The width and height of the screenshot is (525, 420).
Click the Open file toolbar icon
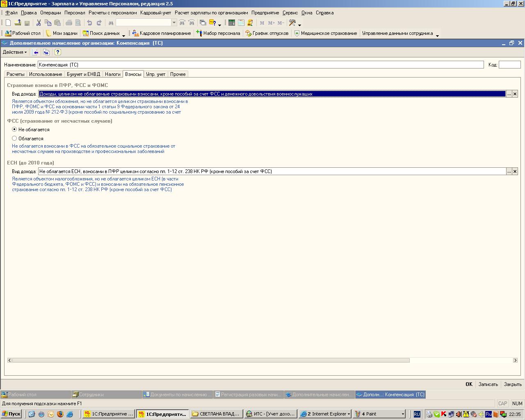point(18,23)
